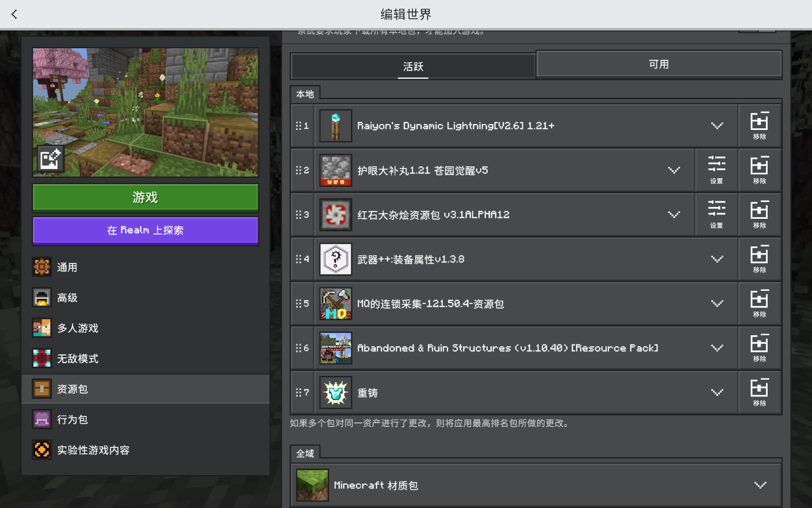This screenshot has height=508, width=812.
Task: Click MQ的连锁采集 pack icon
Action: tap(336, 303)
